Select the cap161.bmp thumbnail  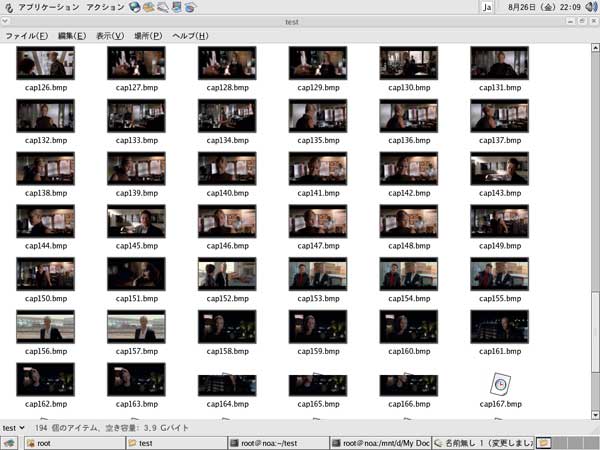click(500, 327)
